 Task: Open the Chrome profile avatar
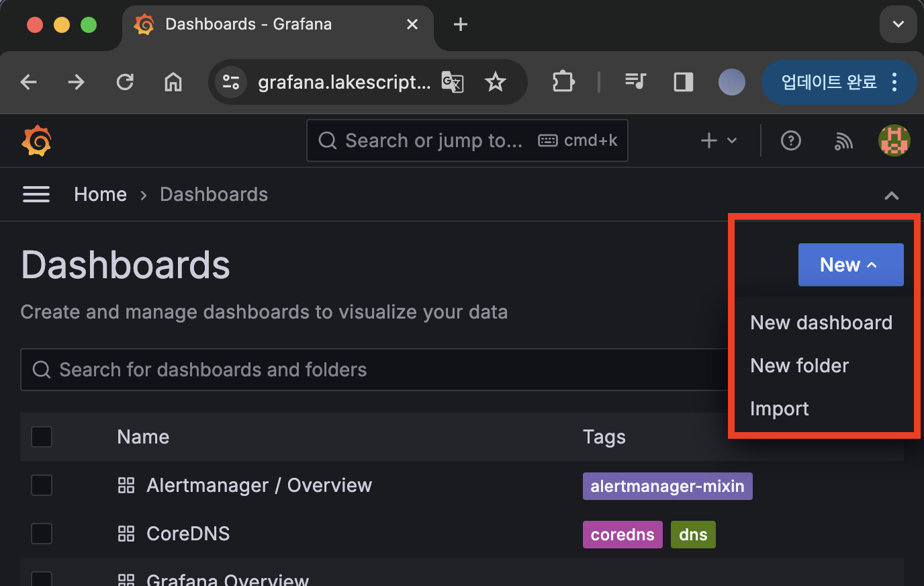pyautogui.click(x=732, y=82)
